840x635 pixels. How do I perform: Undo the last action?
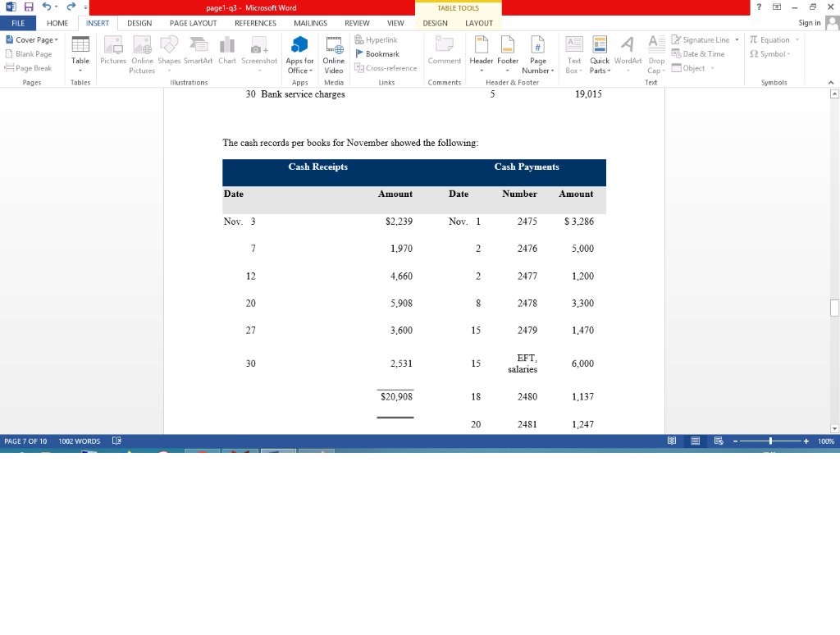pos(47,7)
